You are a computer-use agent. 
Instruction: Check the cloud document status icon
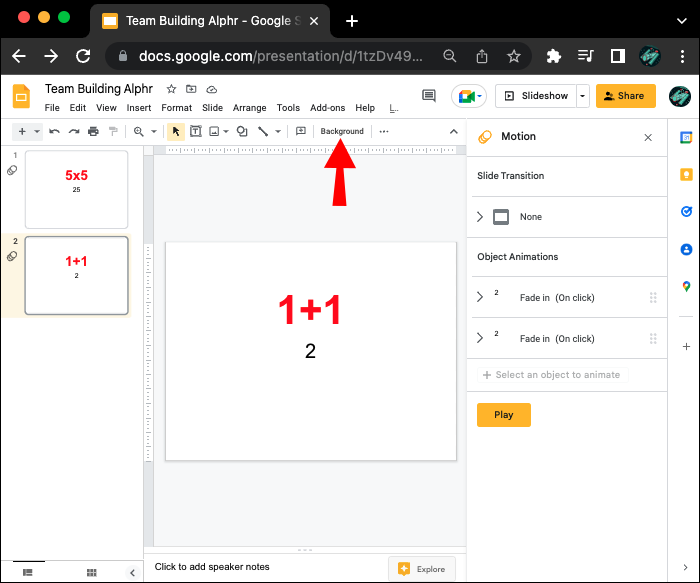pos(212,89)
